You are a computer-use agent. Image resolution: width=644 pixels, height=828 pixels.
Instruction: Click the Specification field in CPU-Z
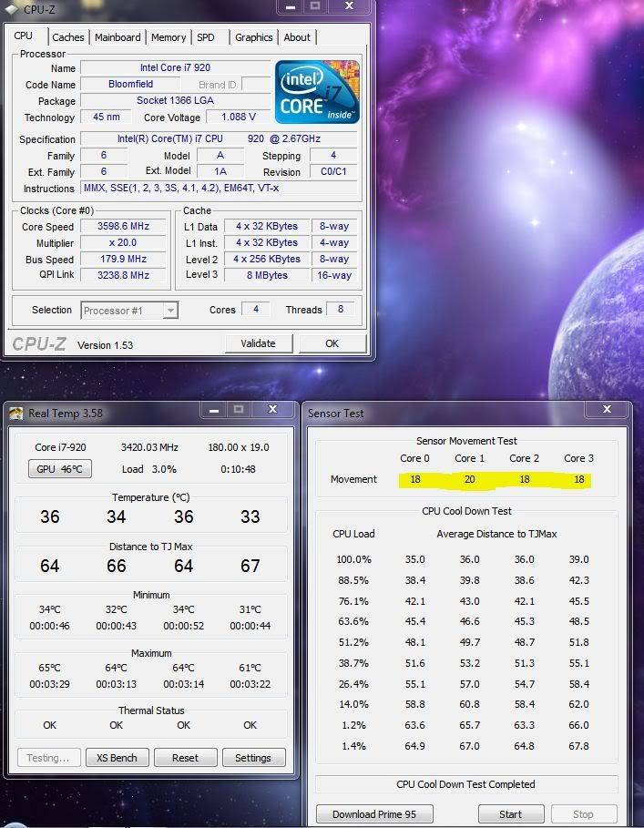coord(219,138)
